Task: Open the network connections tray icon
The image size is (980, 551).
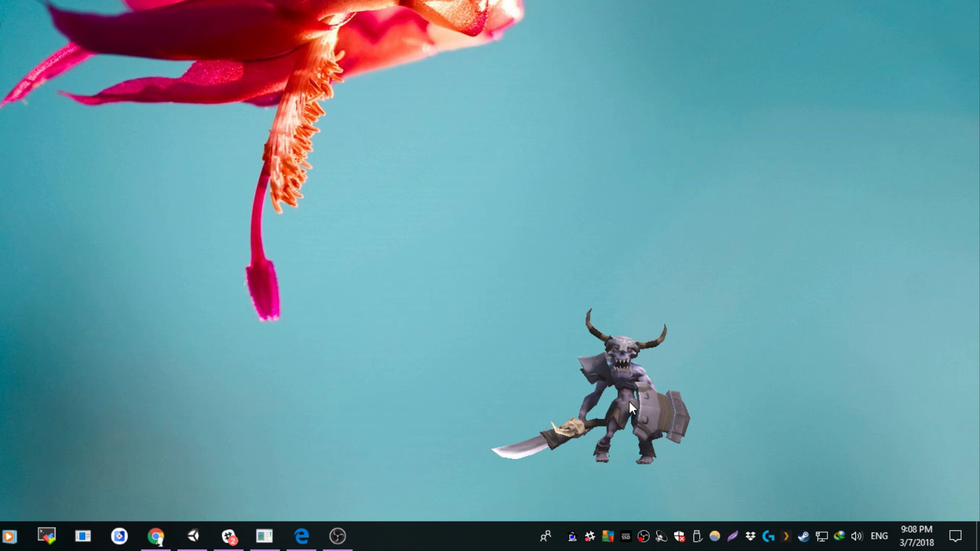Action: coord(822,536)
